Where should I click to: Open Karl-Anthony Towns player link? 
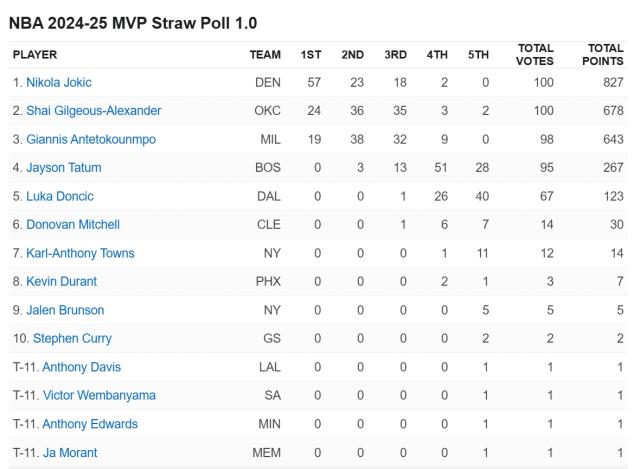click(80, 253)
